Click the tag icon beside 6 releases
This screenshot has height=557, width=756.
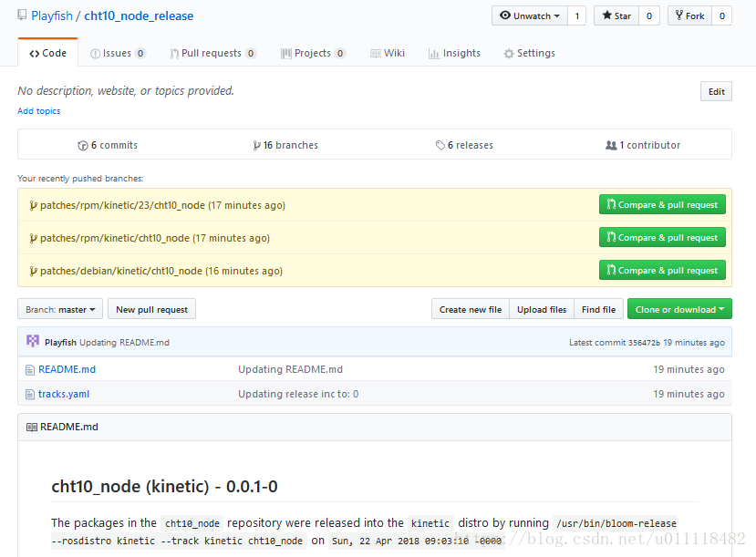(x=440, y=145)
